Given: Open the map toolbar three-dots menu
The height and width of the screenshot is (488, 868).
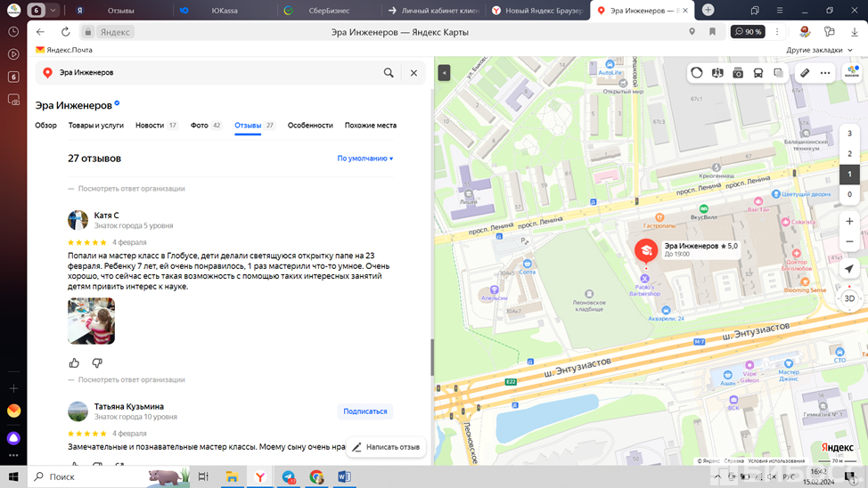Looking at the screenshot, I should pyautogui.click(x=825, y=73).
